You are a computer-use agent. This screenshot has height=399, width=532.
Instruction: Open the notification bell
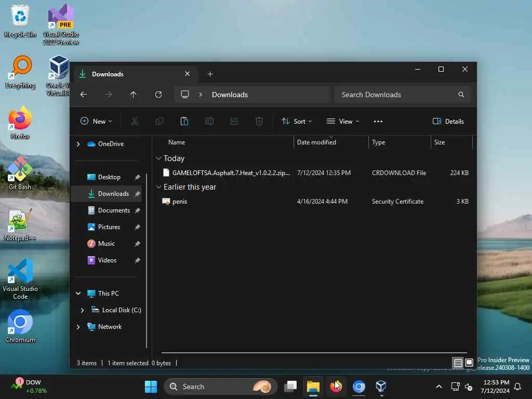[518, 387]
